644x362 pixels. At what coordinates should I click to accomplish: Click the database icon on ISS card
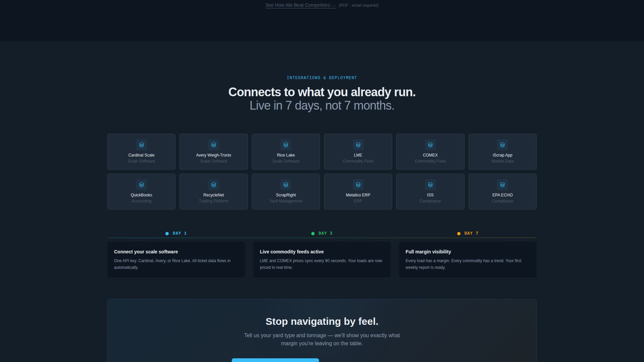coord(430,185)
